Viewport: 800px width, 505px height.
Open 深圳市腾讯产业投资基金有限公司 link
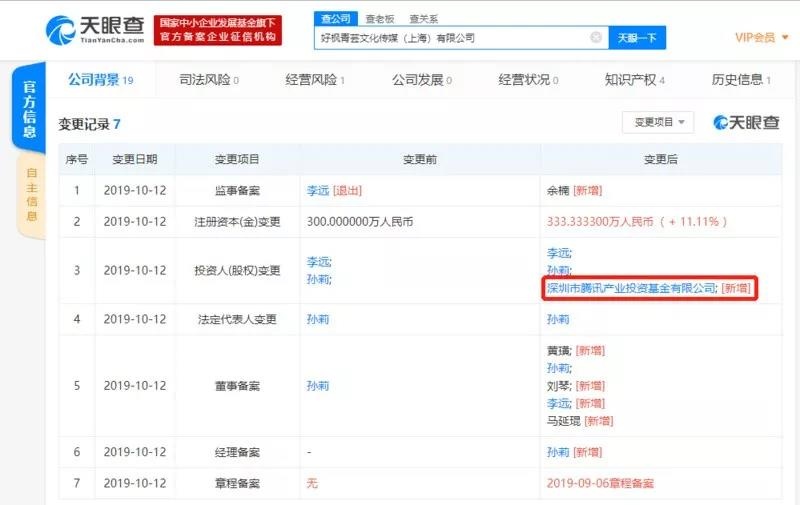click(631, 288)
